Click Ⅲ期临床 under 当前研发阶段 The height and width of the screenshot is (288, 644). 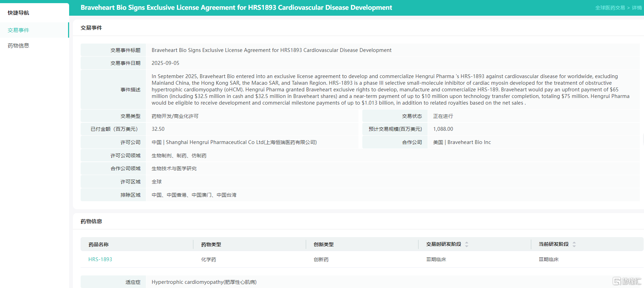(549, 259)
